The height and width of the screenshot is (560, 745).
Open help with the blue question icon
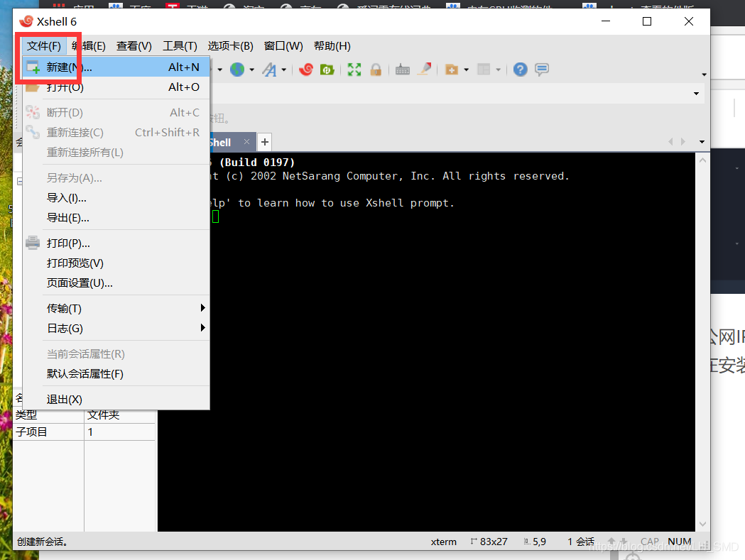coord(521,70)
